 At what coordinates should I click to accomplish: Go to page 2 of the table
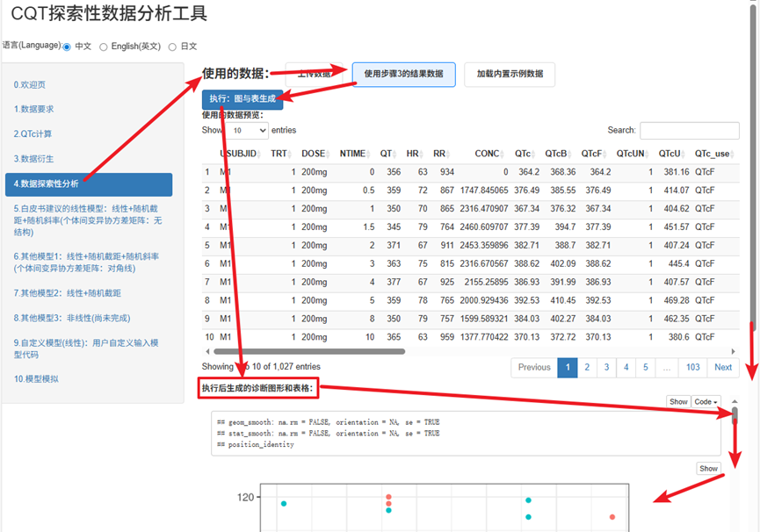point(587,368)
